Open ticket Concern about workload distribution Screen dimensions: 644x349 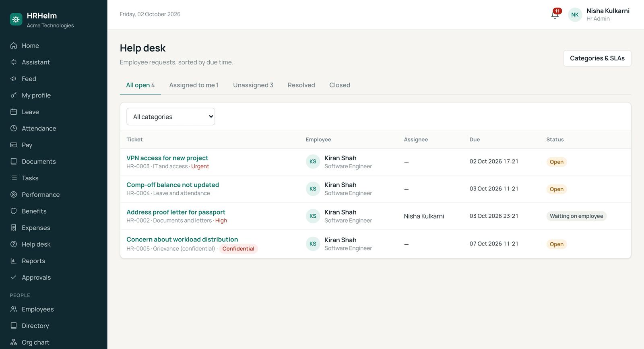click(182, 239)
